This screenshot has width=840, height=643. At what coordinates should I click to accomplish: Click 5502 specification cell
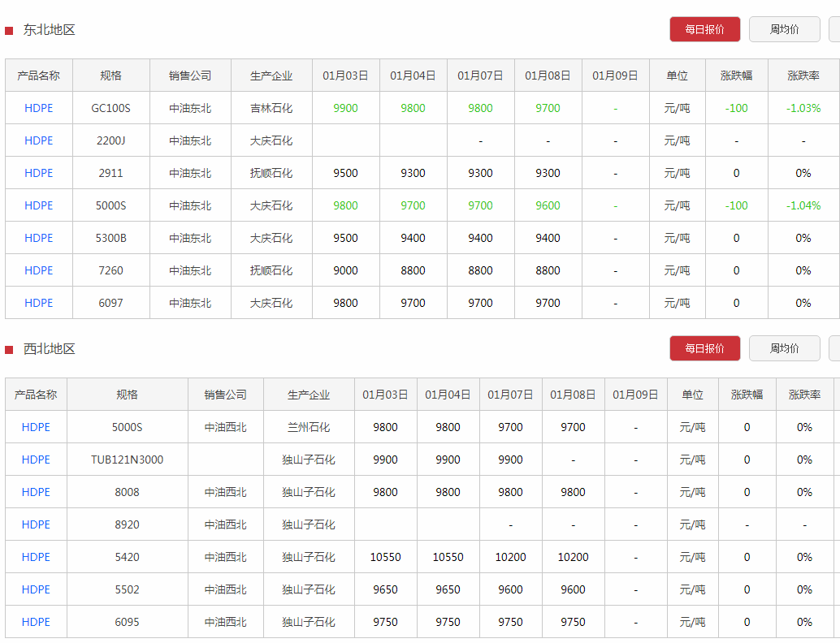[x=127, y=589]
